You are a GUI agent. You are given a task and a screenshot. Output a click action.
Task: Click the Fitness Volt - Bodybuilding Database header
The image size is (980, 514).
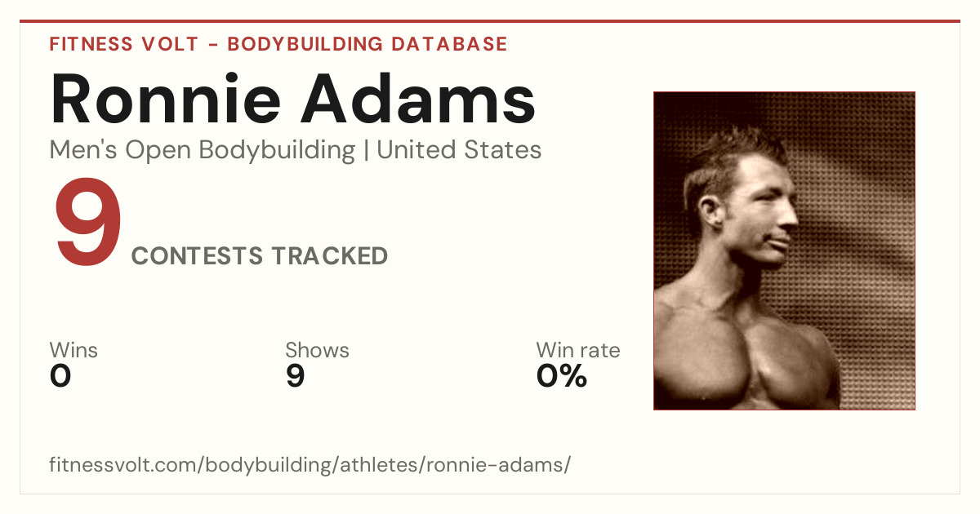[278, 44]
